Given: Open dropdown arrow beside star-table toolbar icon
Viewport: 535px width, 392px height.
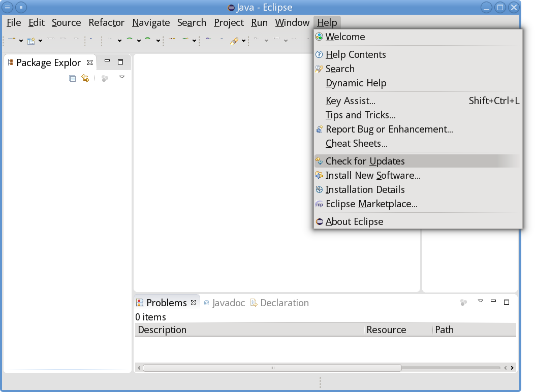Looking at the screenshot, I should click(40, 41).
